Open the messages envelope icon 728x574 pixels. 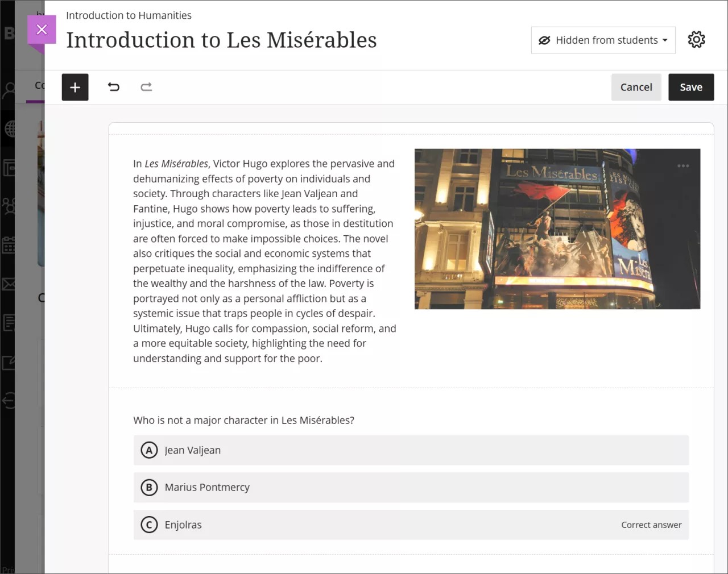click(9, 285)
